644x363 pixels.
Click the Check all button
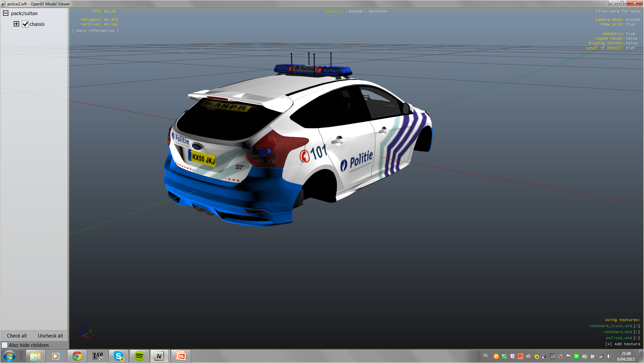coord(17,336)
